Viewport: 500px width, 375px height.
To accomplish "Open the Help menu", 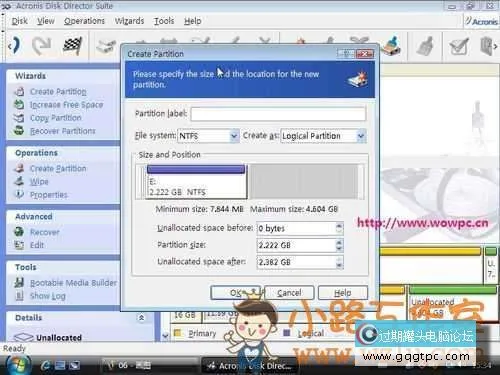I will (193, 21).
